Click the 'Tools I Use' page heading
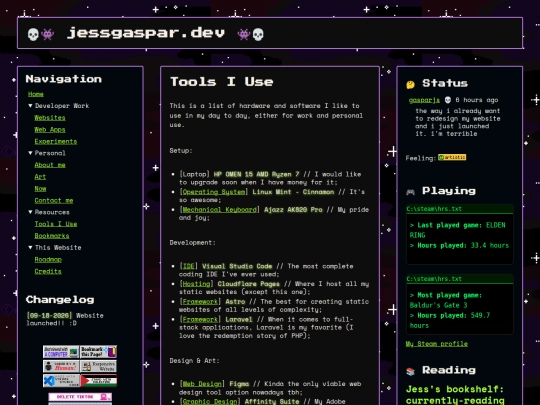 click(x=222, y=82)
